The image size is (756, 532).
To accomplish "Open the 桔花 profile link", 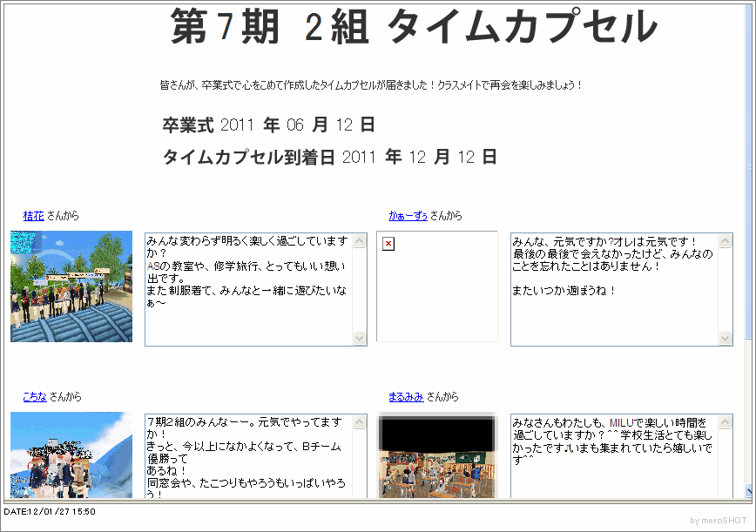I will pyautogui.click(x=33, y=216).
